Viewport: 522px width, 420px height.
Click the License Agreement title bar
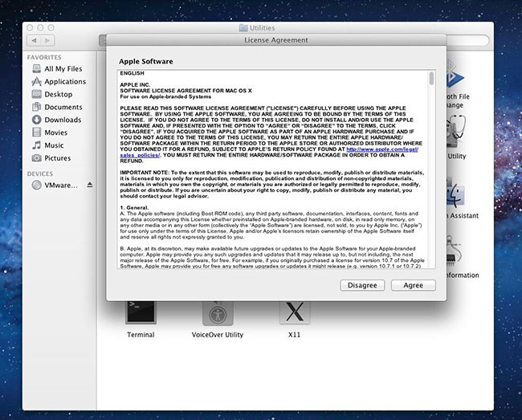[x=276, y=40]
